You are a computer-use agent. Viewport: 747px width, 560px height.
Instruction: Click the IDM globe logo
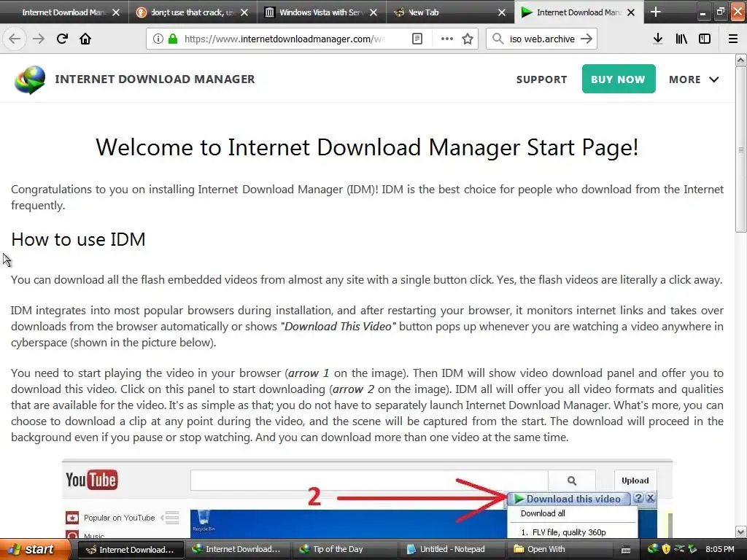click(29, 79)
